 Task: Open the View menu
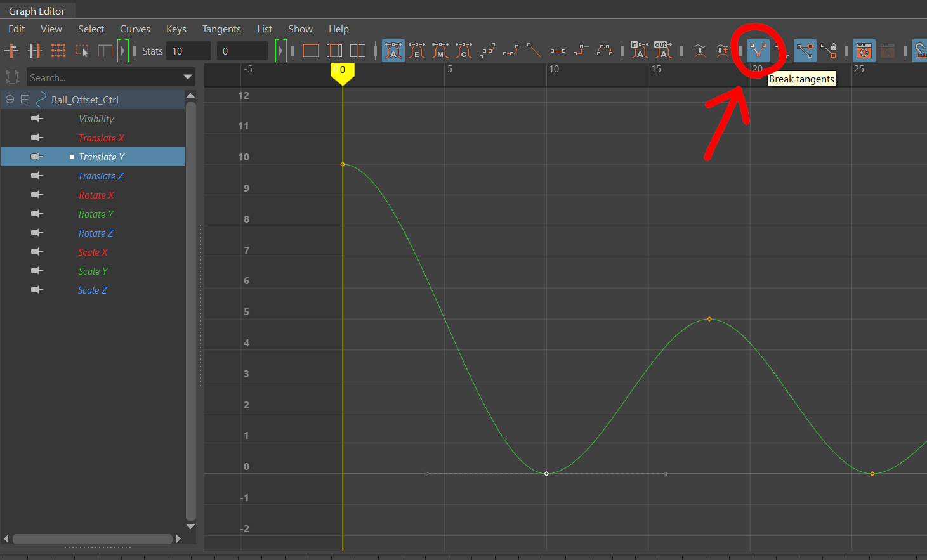tap(51, 29)
